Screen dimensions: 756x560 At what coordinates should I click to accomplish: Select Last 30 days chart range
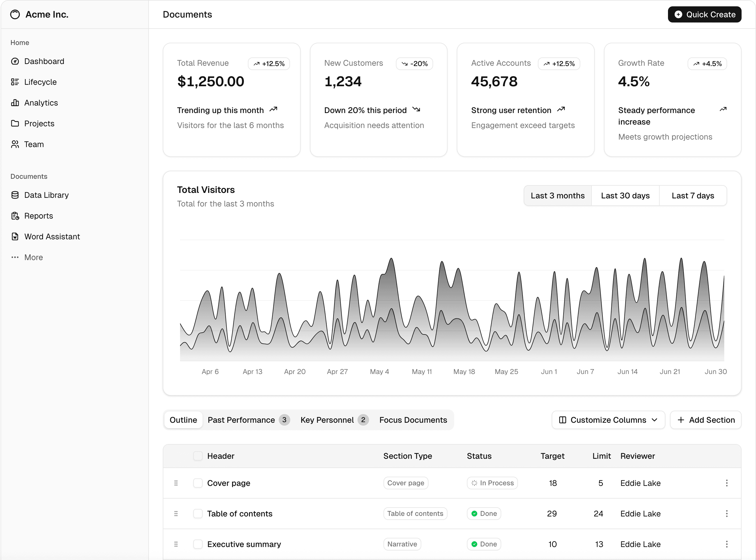pos(625,196)
